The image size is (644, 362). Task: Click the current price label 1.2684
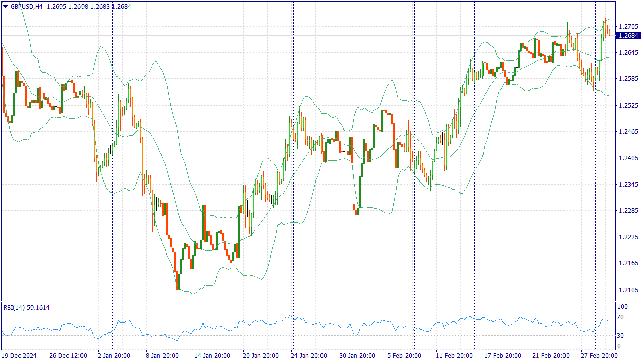pos(629,35)
